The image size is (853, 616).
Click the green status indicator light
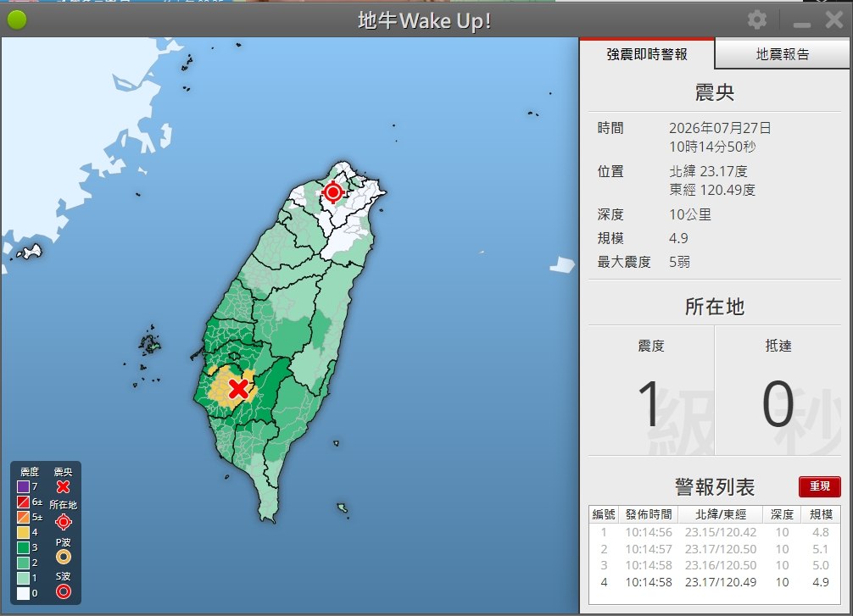17,20
